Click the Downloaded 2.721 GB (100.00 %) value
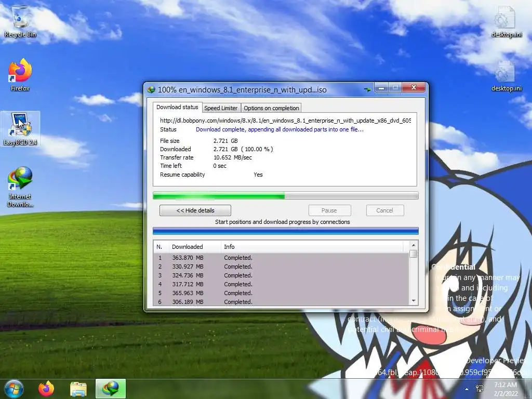The image size is (532, 399). tap(243, 149)
